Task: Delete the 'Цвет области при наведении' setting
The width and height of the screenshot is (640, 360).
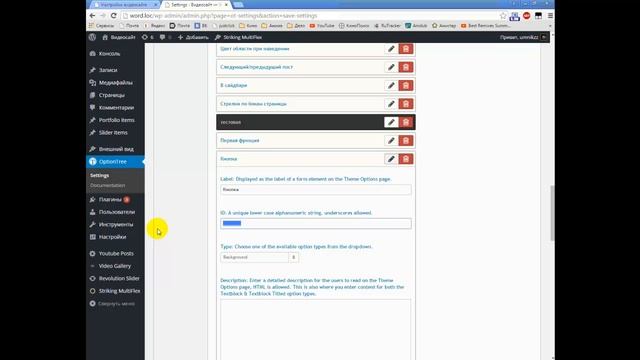Action: (406, 49)
